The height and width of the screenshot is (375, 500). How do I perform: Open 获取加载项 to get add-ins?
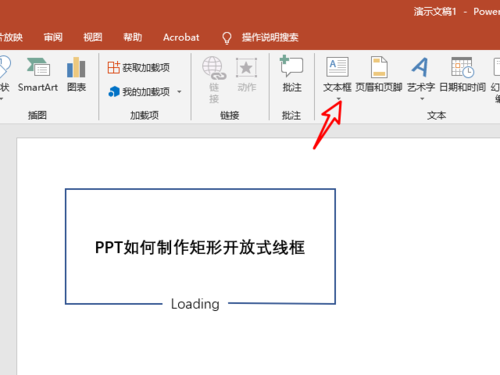pyautogui.click(x=139, y=68)
